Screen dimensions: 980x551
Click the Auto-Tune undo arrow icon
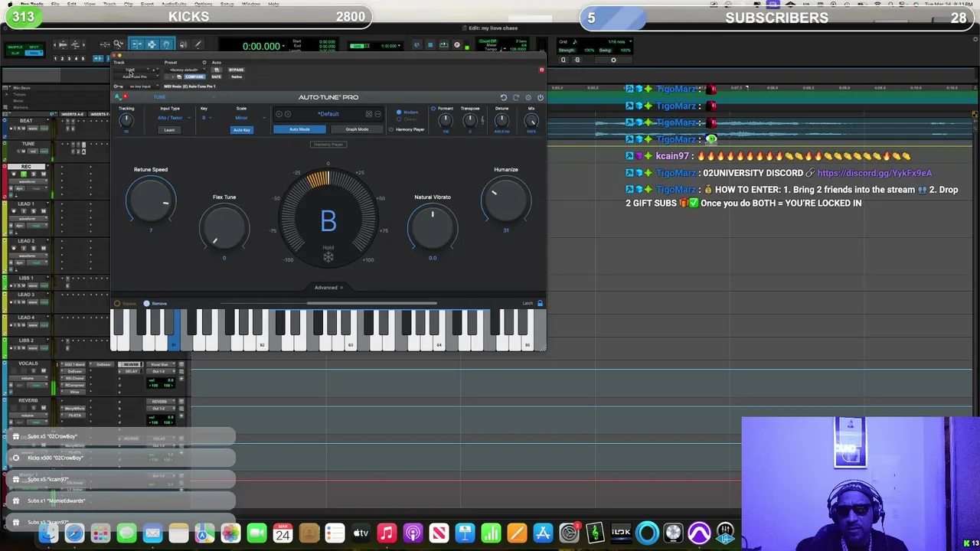click(x=504, y=98)
